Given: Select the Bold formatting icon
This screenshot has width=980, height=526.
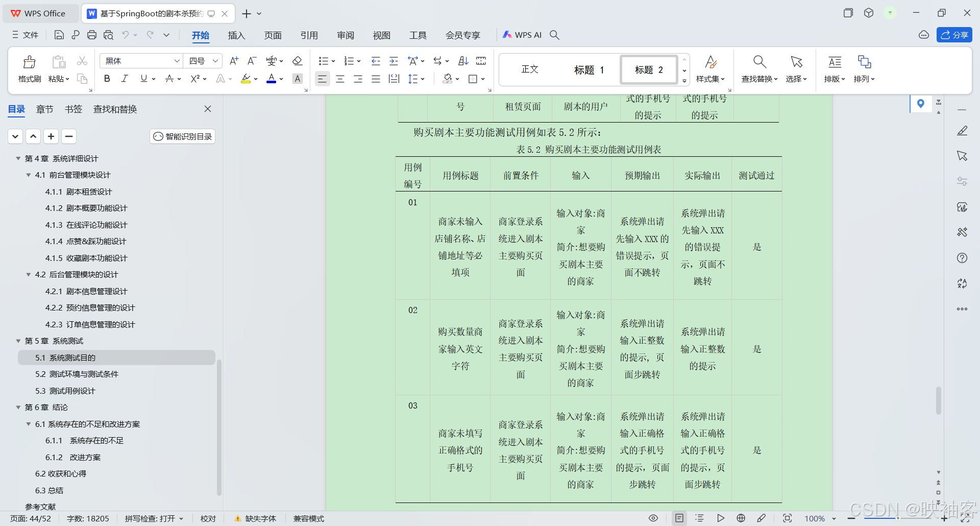Looking at the screenshot, I should [x=107, y=79].
